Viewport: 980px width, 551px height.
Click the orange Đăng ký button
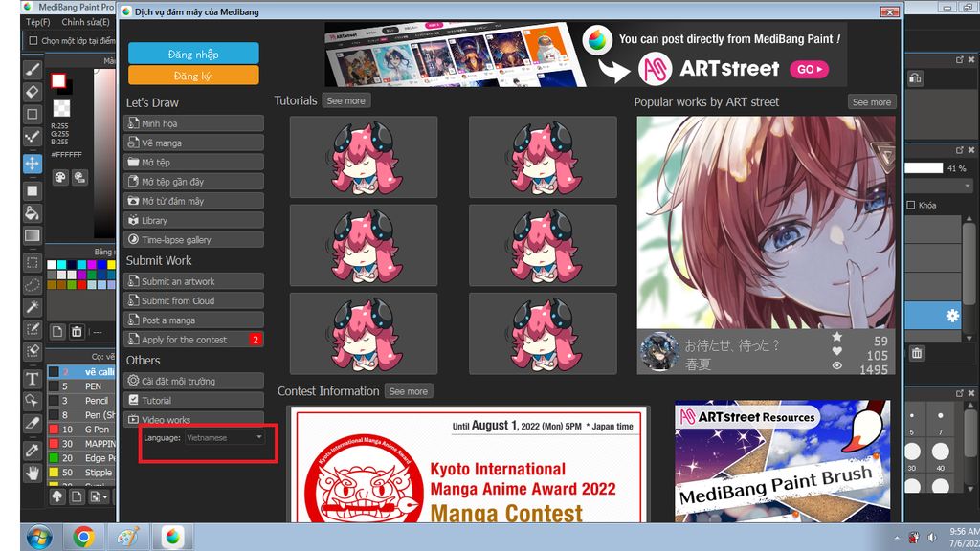pyautogui.click(x=193, y=75)
